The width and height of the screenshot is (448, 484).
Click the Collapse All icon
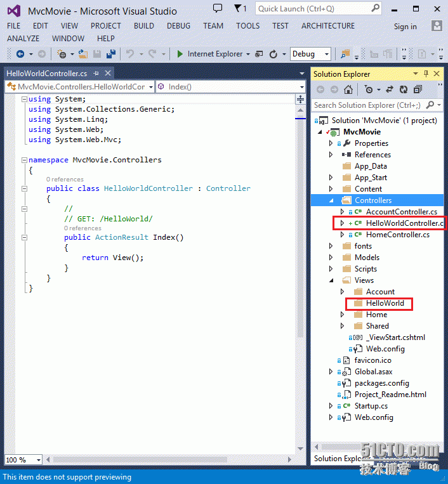(418, 89)
